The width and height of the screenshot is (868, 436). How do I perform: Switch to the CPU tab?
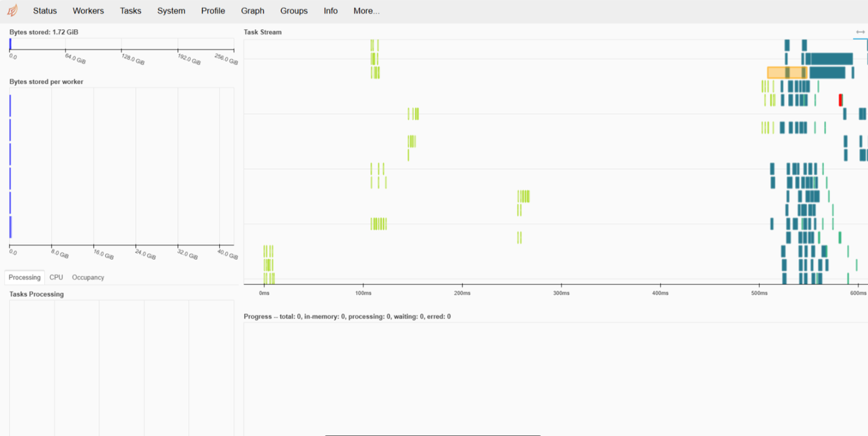pyautogui.click(x=56, y=277)
